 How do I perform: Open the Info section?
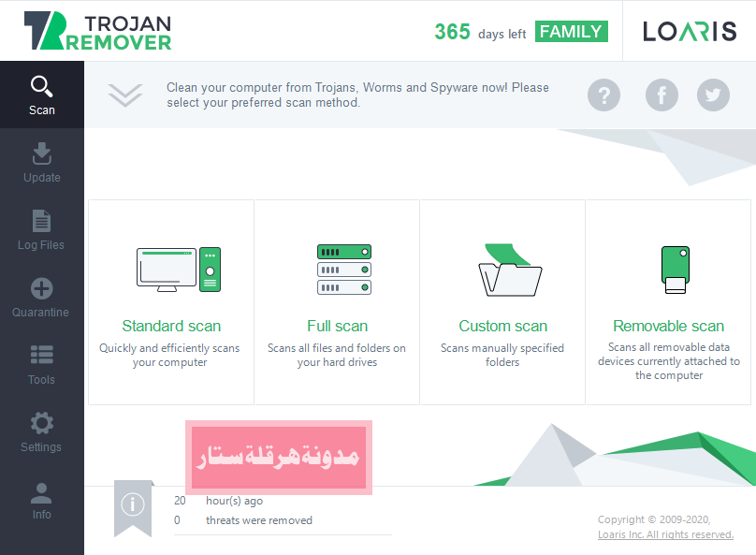point(42,500)
